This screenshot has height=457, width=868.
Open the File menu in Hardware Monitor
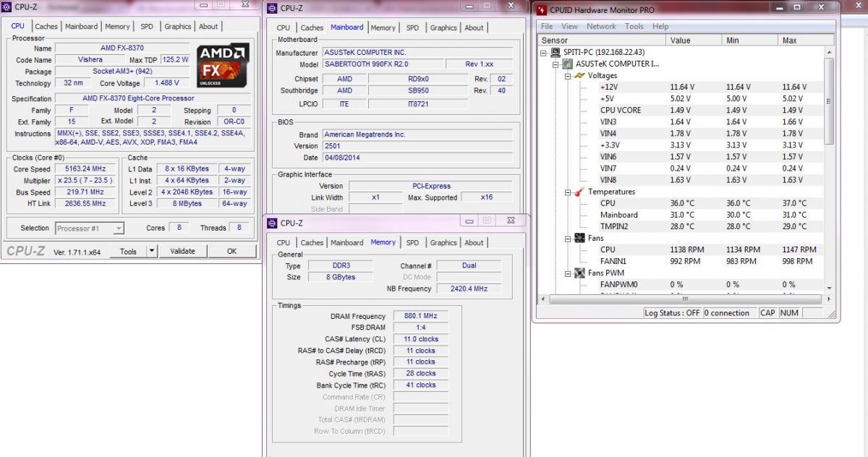tap(548, 26)
